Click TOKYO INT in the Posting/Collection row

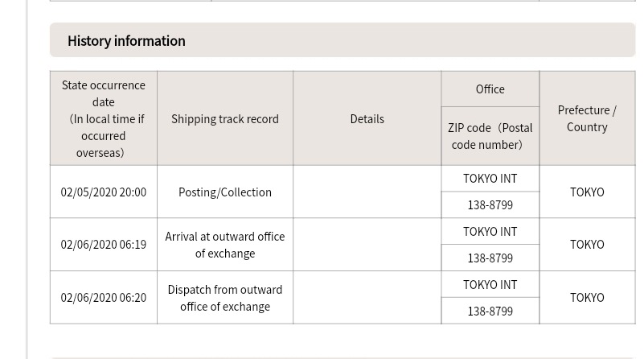490,179
